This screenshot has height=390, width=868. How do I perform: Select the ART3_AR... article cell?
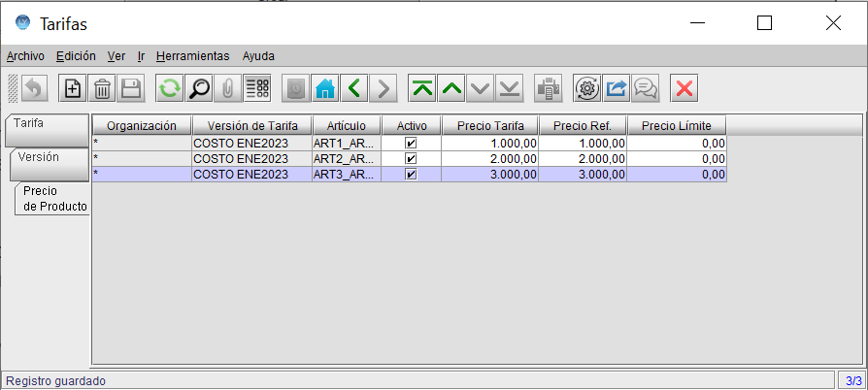tap(347, 175)
